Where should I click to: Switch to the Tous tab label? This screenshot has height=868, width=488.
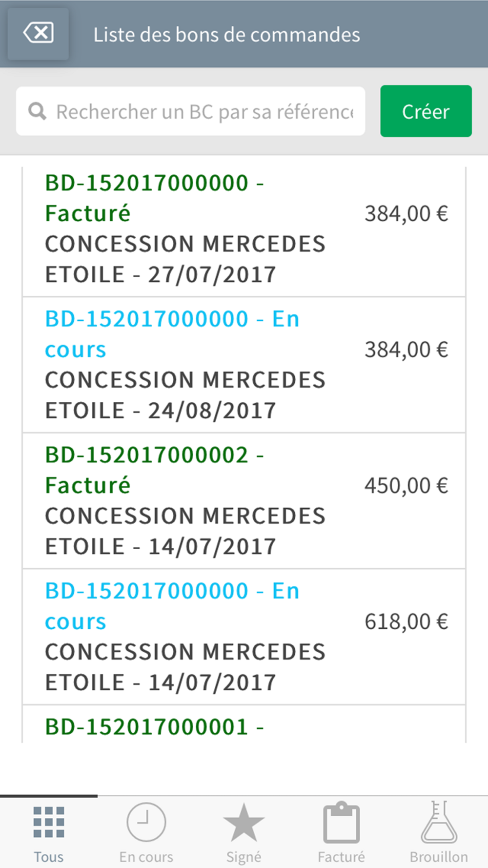pos(49,857)
